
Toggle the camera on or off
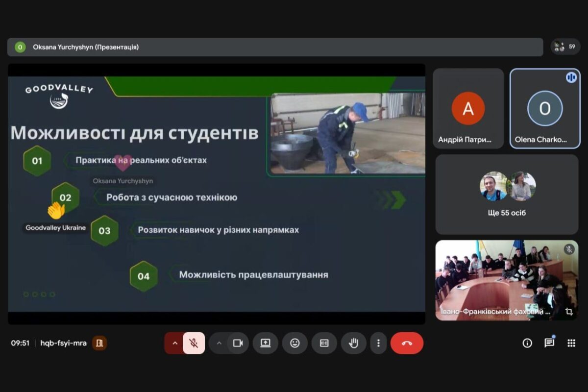click(x=238, y=343)
